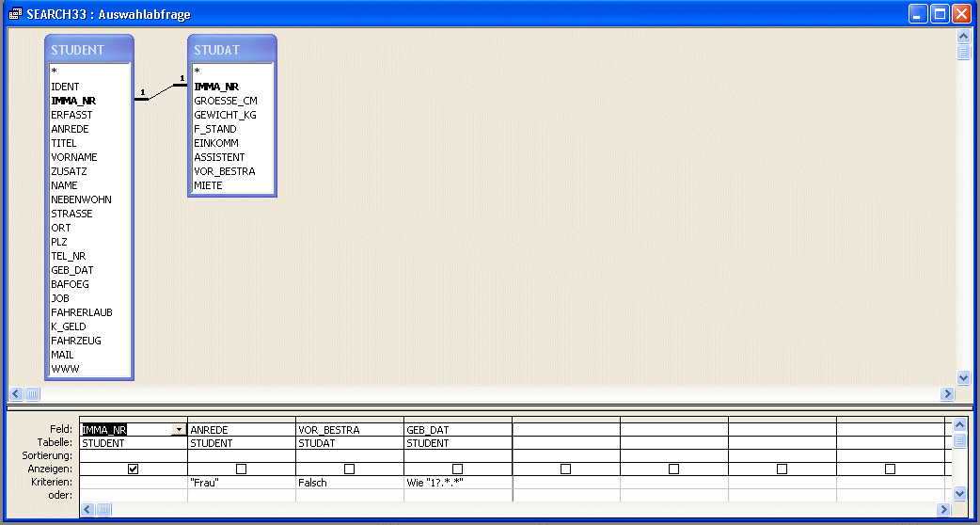Click the Wie "1?.*.*" criteria cell
This screenshot has width=980, height=525.
click(x=457, y=483)
